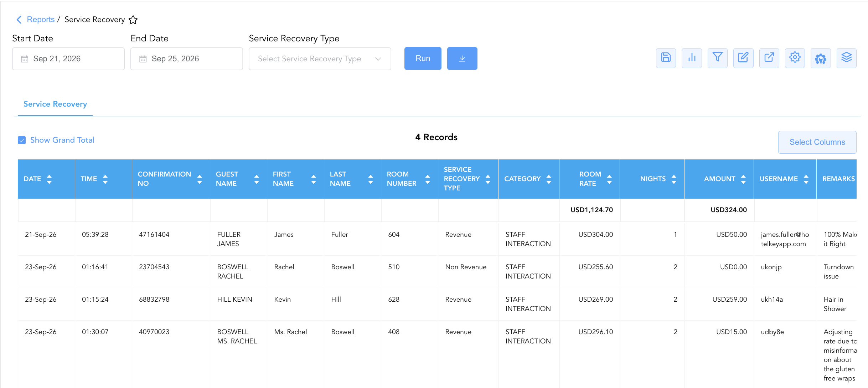Favorite the report with star icon

[133, 20]
